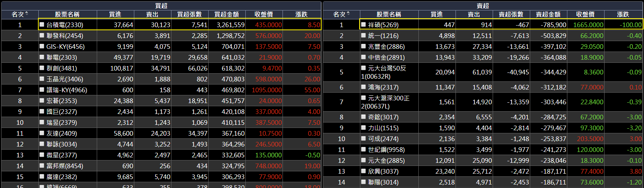644x188 pixels.
Task: Check the 國巨(2327) checkbox
Action: point(42,111)
